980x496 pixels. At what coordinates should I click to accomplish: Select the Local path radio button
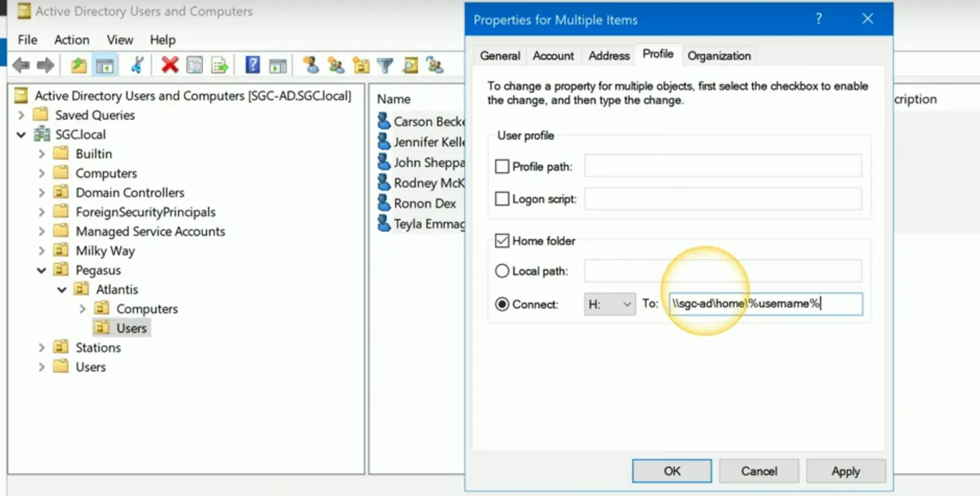click(502, 271)
